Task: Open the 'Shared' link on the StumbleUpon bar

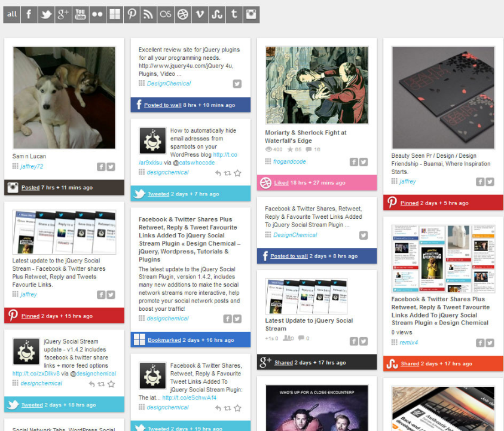Action: pyautogui.click(x=410, y=364)
